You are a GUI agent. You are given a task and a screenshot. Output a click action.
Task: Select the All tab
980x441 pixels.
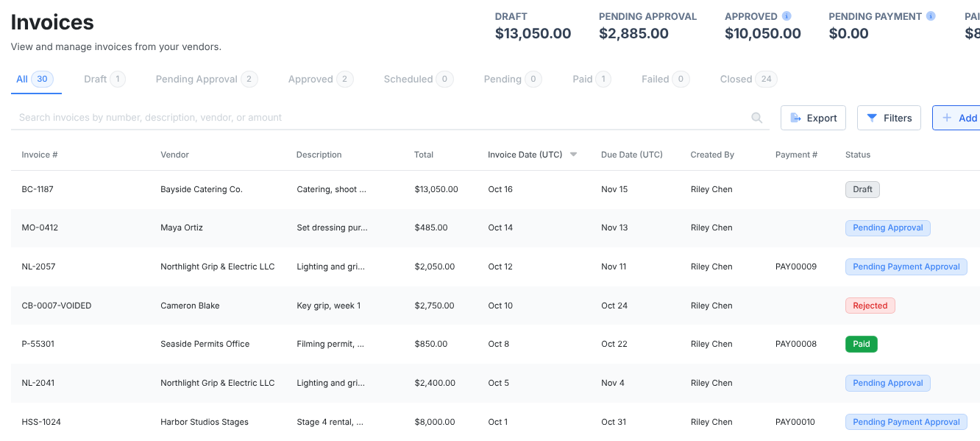pyautogui.click(x=35, y=79)
